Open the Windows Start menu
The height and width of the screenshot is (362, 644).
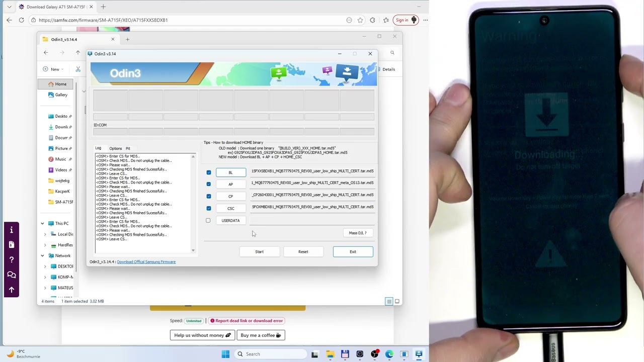225,354
